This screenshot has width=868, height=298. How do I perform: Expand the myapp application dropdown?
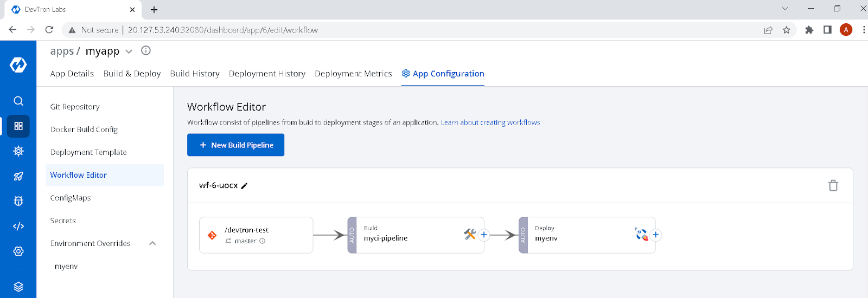point(129,51)
